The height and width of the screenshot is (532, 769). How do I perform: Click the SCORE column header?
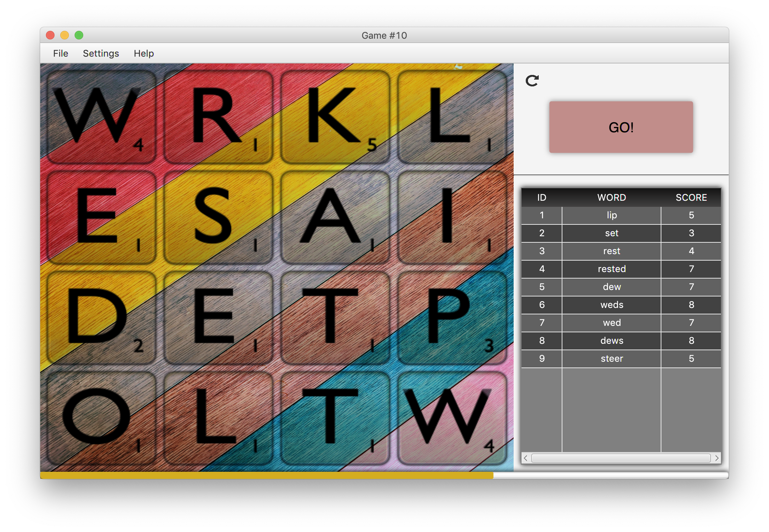click(x=691, y=198)
